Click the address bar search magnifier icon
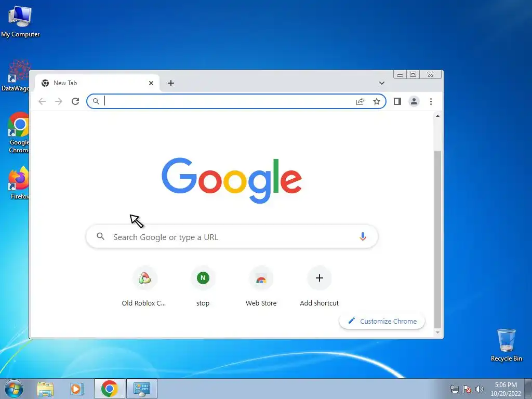Image resolution: width=532 pixels, height=399 pixels. point(96,101)
